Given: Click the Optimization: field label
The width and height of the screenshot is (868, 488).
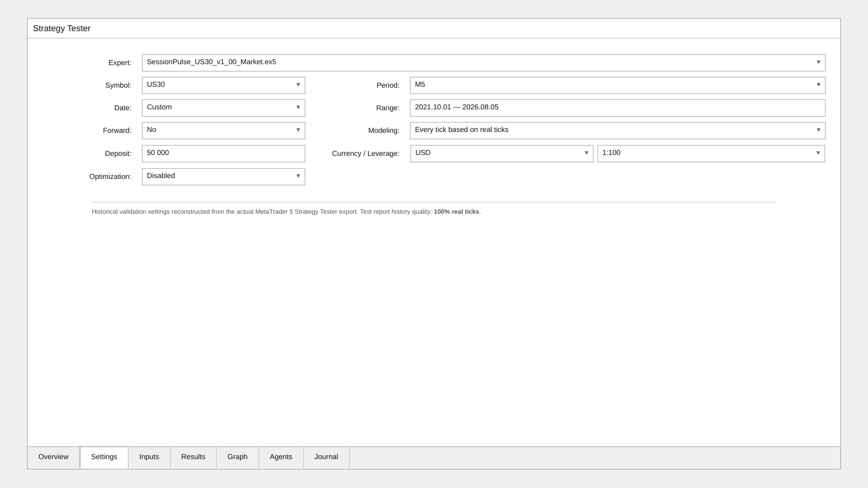Looking at the screenshot, I should (x=110, y=177).
